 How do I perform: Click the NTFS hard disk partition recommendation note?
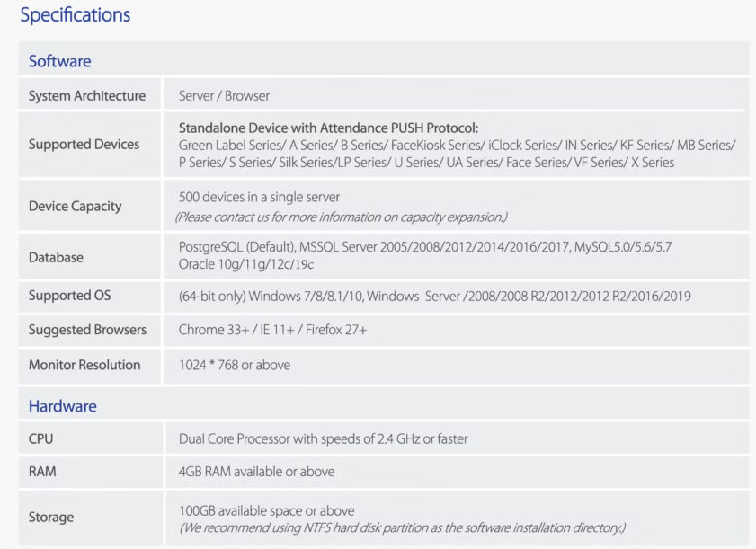pyautogui.click(x=402, y=527)
